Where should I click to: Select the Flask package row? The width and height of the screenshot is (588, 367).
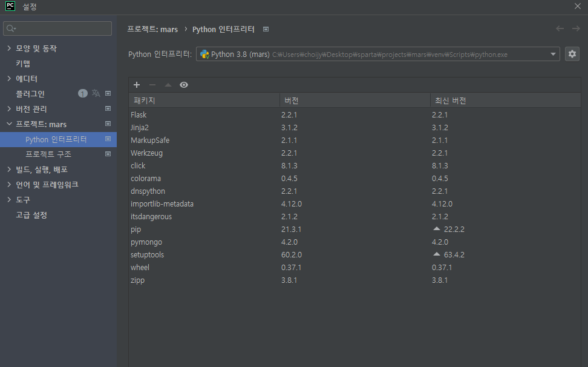(354, 115)
